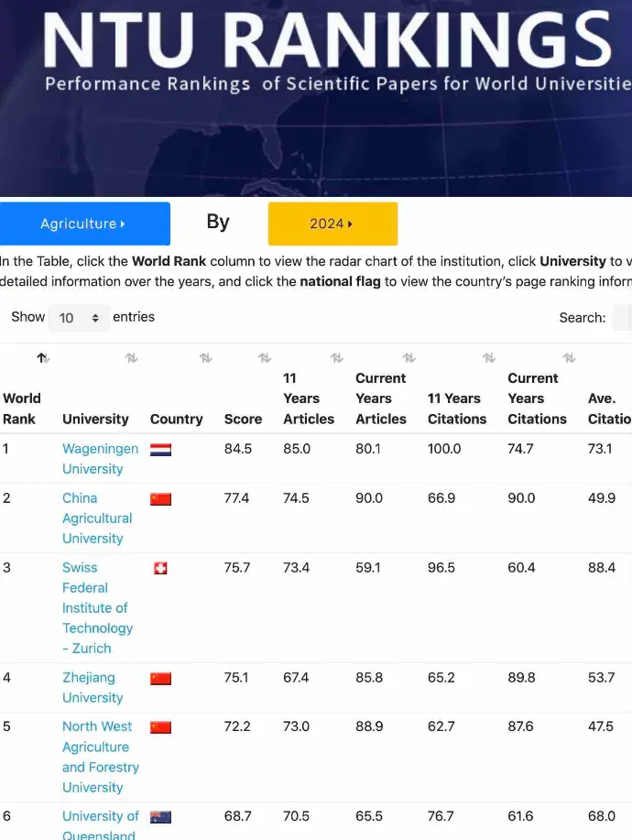Click the World Rank column header
This screenshot has height=840, width=632.
[21, 409]
